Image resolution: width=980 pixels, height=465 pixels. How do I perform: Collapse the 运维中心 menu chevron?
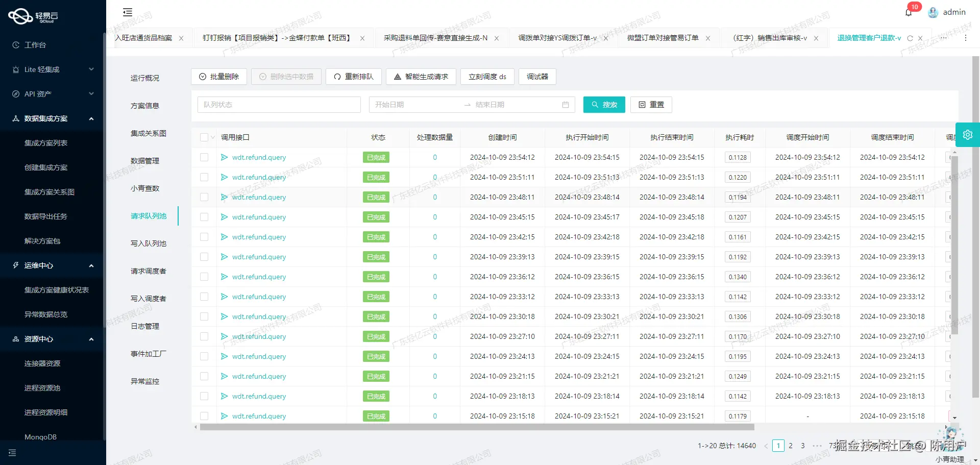(x=91, y=265)
